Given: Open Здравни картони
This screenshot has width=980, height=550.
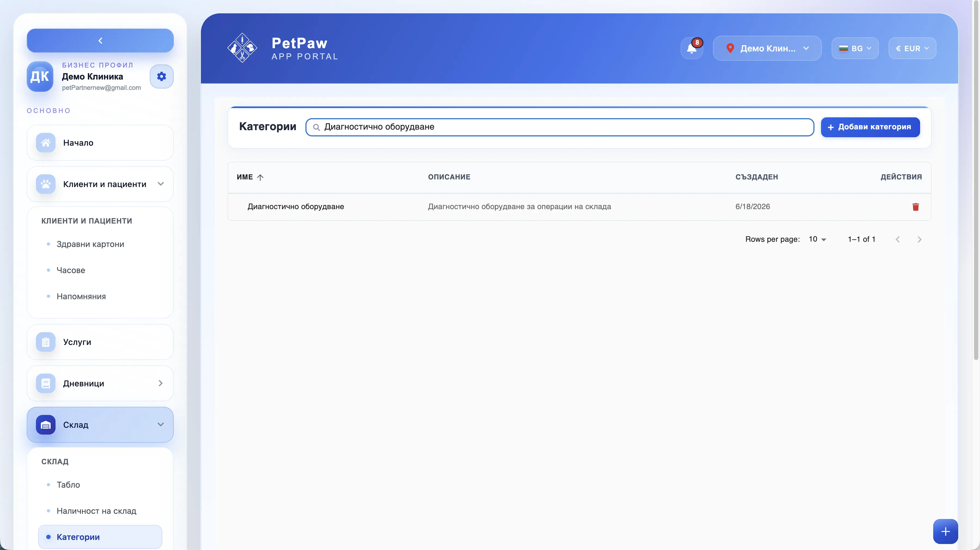Looking at the screenshot, I should [90, 244].
